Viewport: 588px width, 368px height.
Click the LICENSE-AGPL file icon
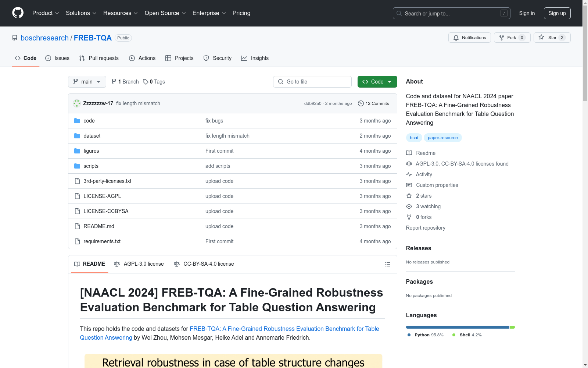click(x=77, y=196)
